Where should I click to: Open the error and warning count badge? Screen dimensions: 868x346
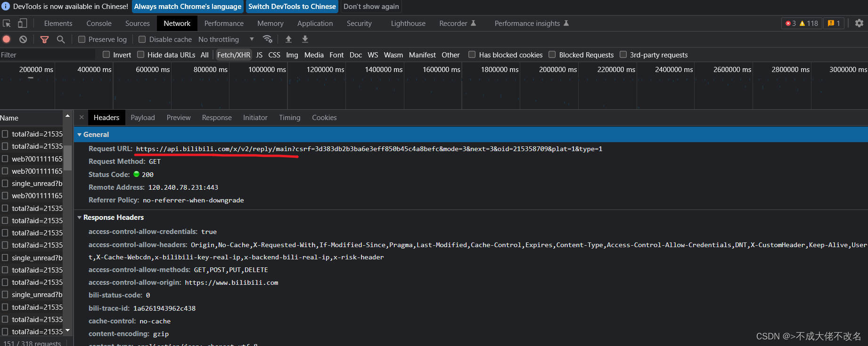[802, 23]
